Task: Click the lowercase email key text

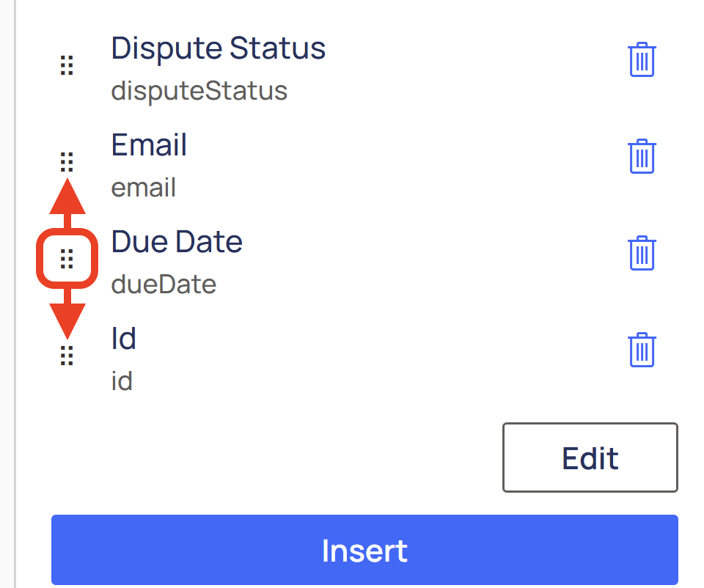Action: click(143, 188)
